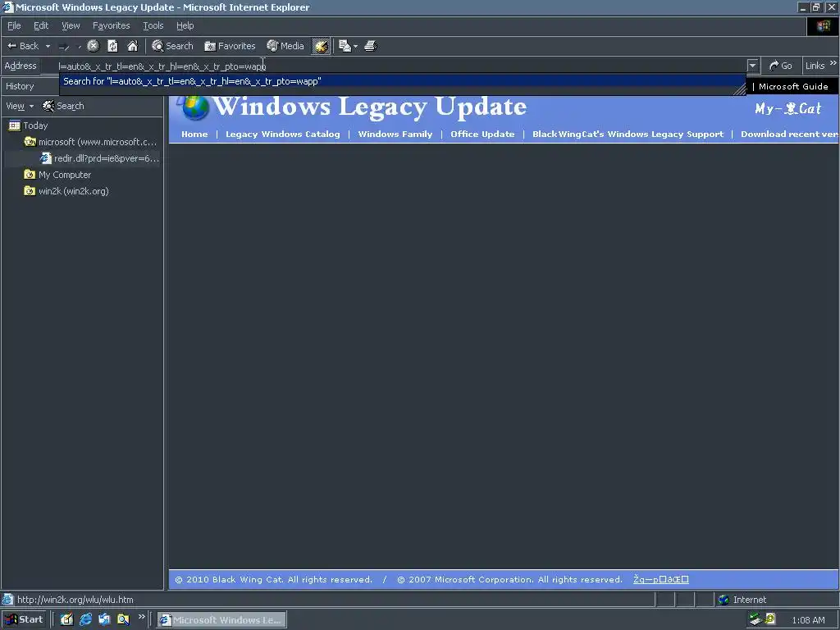Image resolution: width=840 pixels, height=630 pixels.
Task: Click the Go button
Action: pyautogui.click(x=780, y=66)
